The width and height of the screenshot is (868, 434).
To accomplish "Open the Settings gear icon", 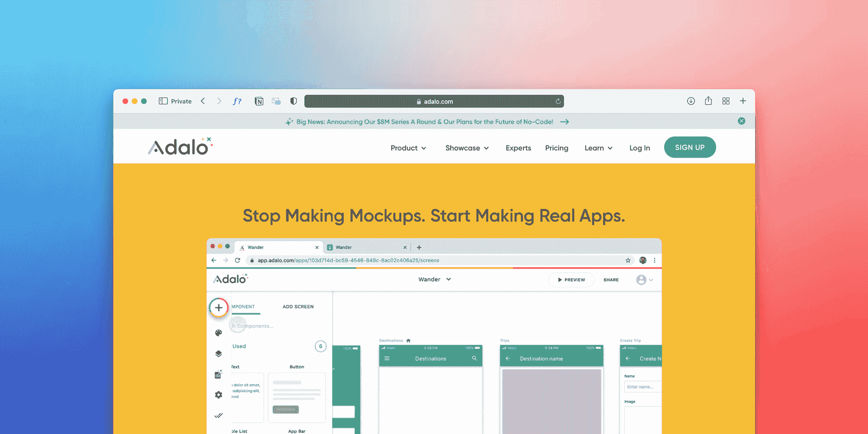I will click(218, 395).
